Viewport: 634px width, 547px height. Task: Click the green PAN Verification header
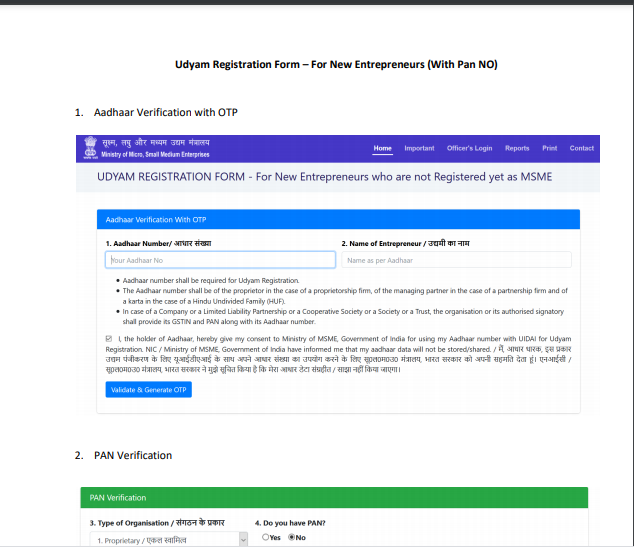pyautogui.click(x=334, y=498)
